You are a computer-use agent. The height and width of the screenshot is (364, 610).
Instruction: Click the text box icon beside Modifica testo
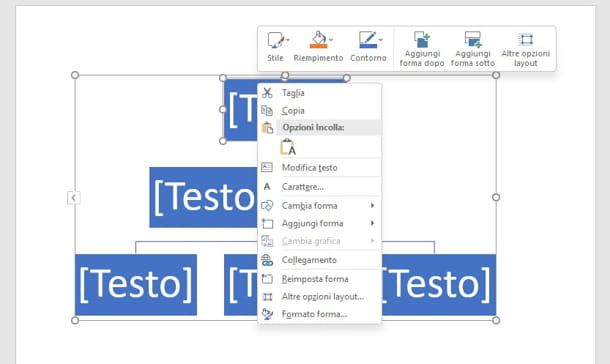point(267,167)
